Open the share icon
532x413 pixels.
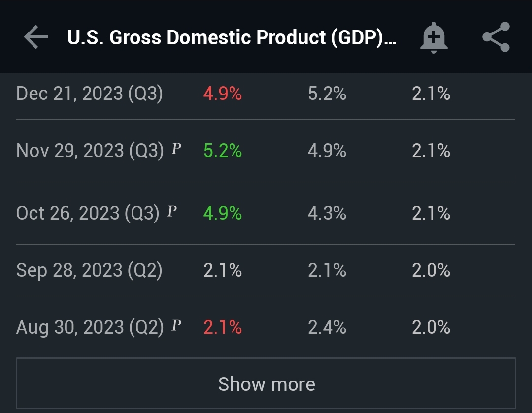(496, 37)
